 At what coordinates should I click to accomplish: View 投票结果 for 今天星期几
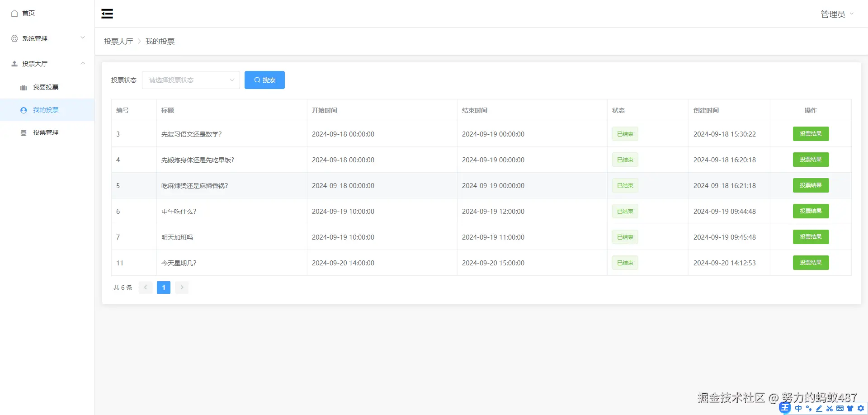click(811, 263)
